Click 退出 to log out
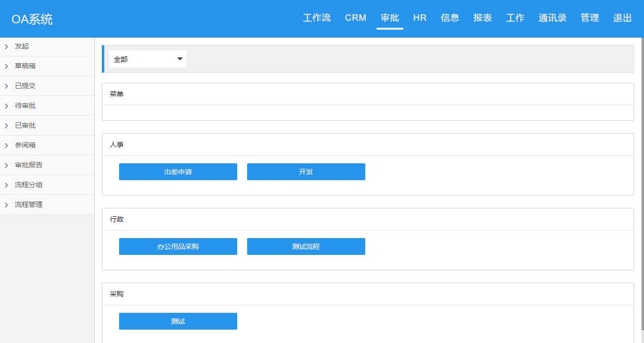644x343 pixels. 622,18
